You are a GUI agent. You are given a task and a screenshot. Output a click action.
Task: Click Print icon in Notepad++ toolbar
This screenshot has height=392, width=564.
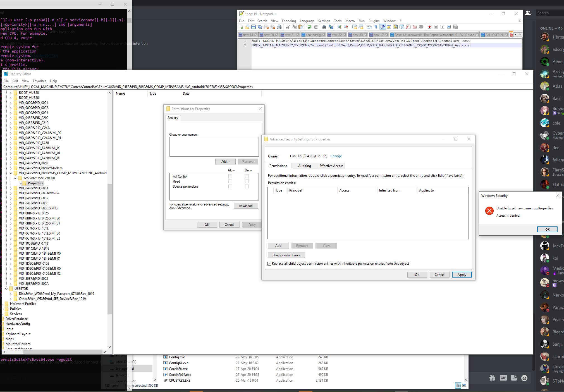coord(279,27)
